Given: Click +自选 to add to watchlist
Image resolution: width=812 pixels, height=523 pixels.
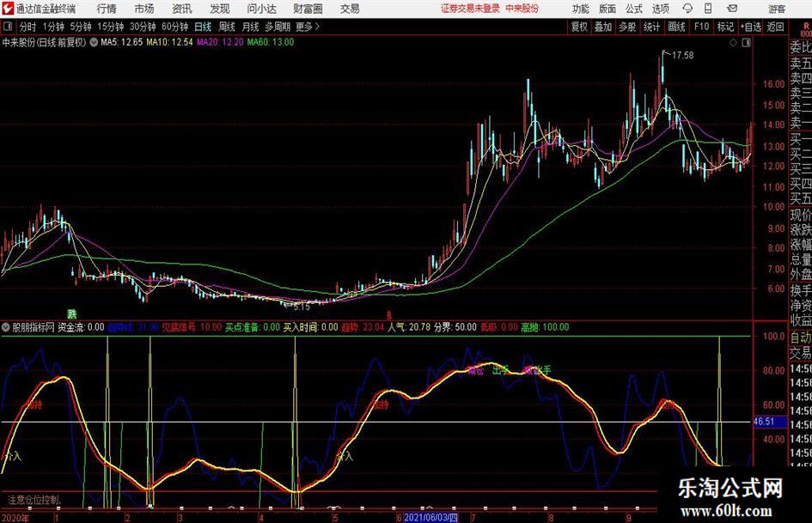Looking at the screenshot, I should click(x=750, y=27).
